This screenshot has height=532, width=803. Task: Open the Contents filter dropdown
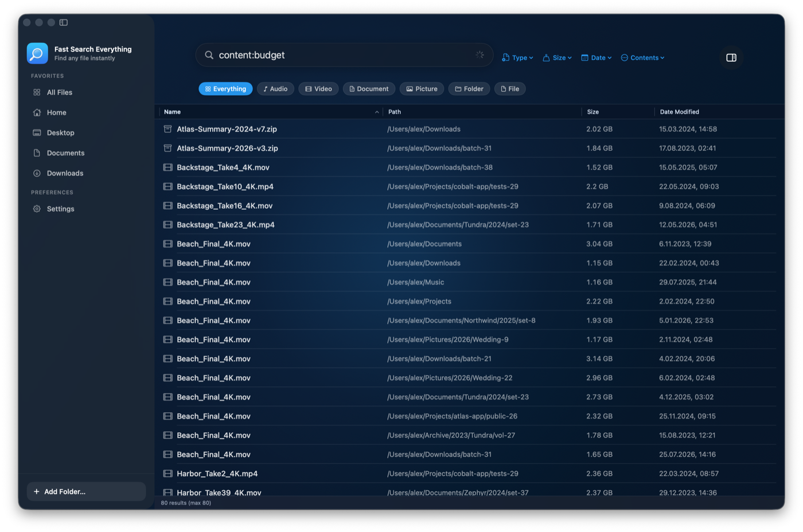pos(642,58)
